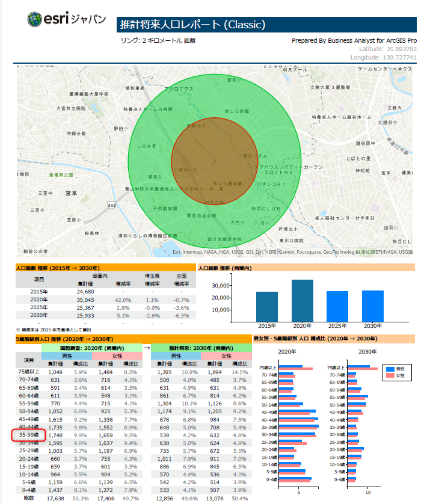Click the 2030年 bar in population chart
Screen dimensions: 427x504
tap(373, 306)
